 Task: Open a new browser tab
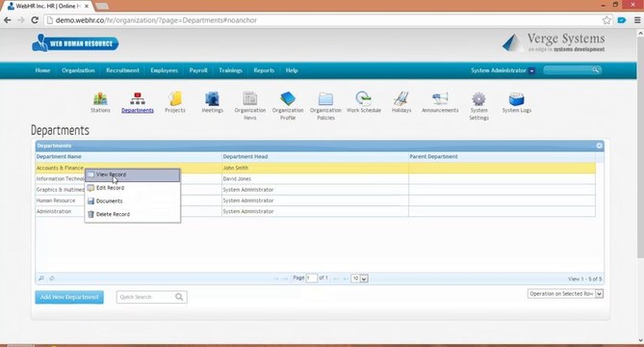[102, 6]
